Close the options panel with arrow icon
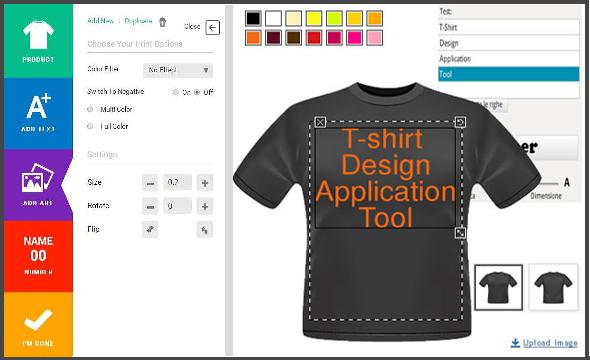The image size is (590, 360). click(213, 27)
